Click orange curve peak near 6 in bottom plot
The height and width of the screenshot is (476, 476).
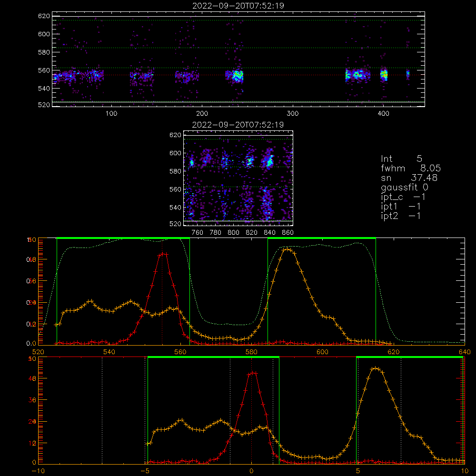tap(376, 368)
